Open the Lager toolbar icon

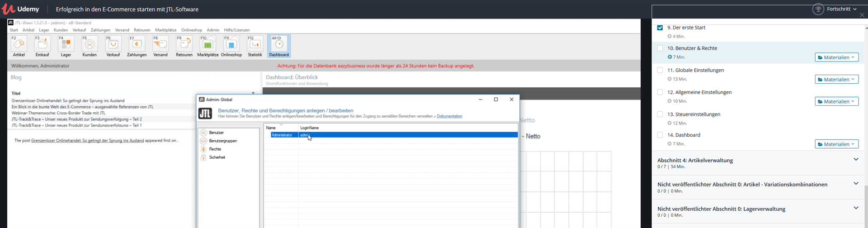(x=66, y=46)
